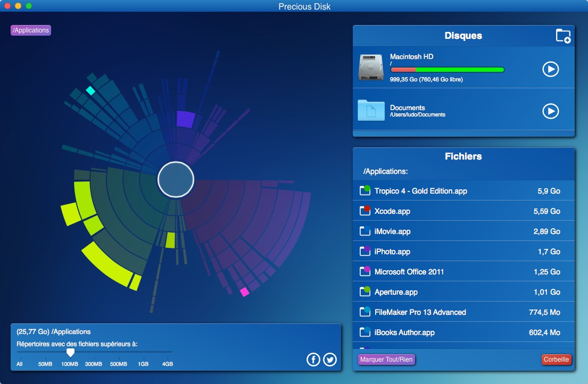Click the Fichiers panel title
Image resolution: width=588 pixels, height=384 pixels.
pos(463,156)
